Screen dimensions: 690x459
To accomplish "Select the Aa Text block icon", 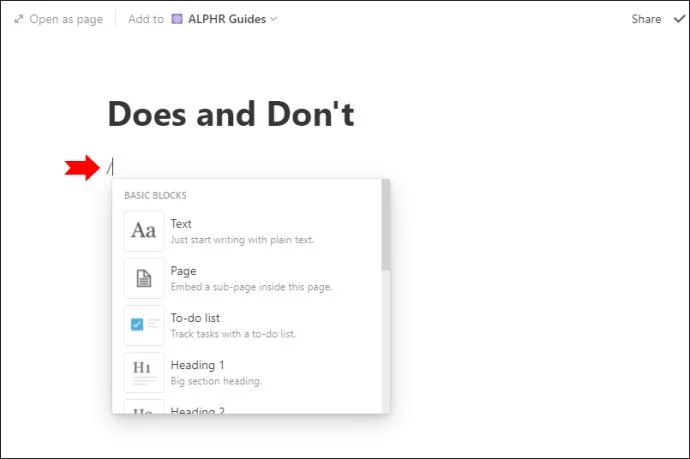I will click(x=144, y=231).
